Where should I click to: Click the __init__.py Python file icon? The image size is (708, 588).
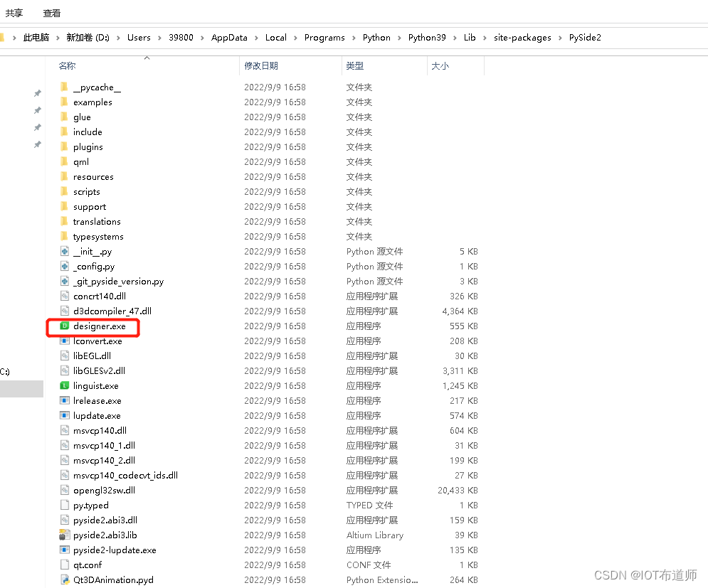point(65,251)
